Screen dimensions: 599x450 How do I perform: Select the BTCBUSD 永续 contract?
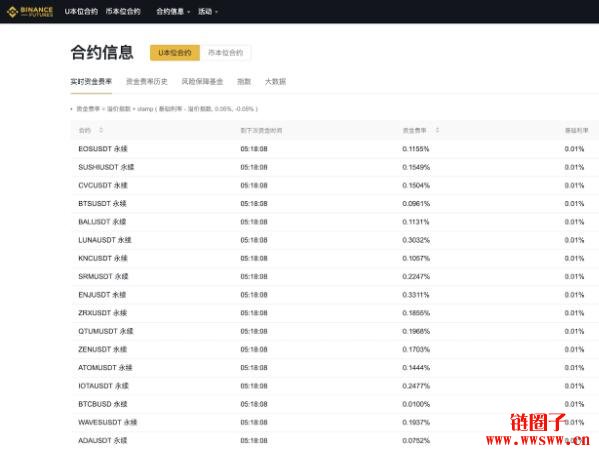coord(103,404)
